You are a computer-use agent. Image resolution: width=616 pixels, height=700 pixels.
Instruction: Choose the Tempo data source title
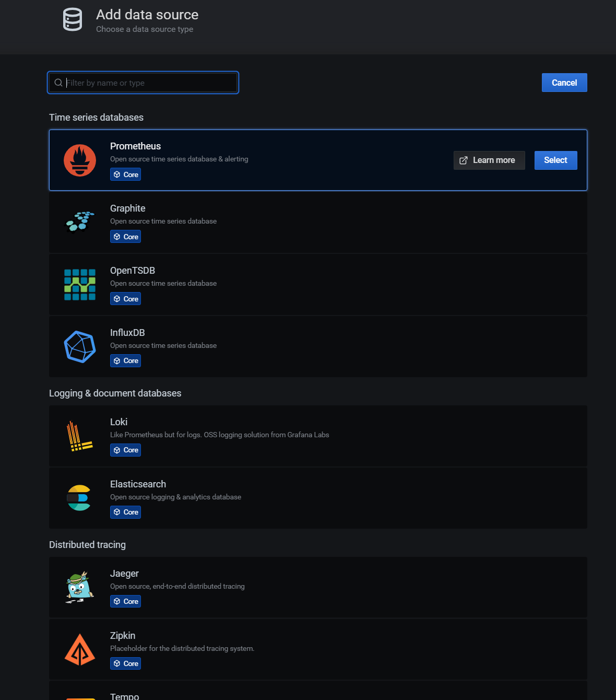tap(124, 696)
